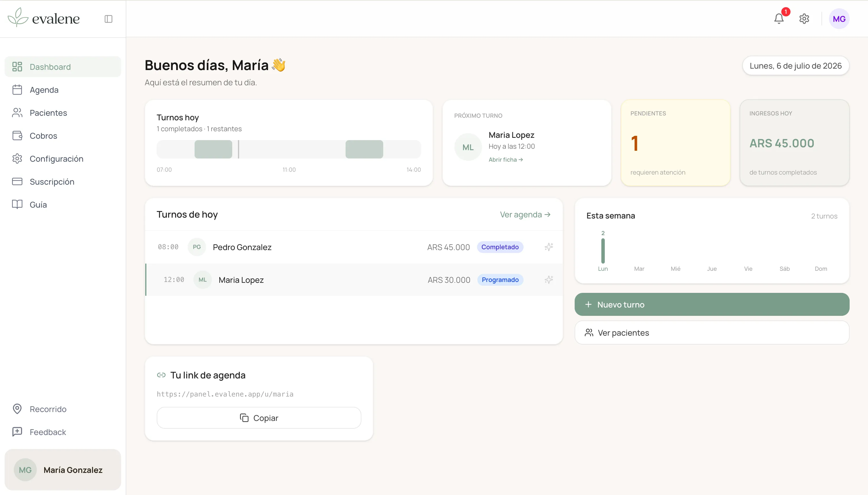Viewport: 868px width, 495px height.
Task: Go to Agenda section
Action: (x=63, y=90)
